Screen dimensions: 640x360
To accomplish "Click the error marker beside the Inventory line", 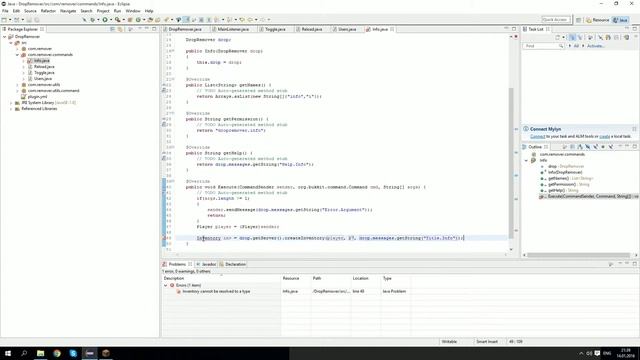I will coord(164,238).
